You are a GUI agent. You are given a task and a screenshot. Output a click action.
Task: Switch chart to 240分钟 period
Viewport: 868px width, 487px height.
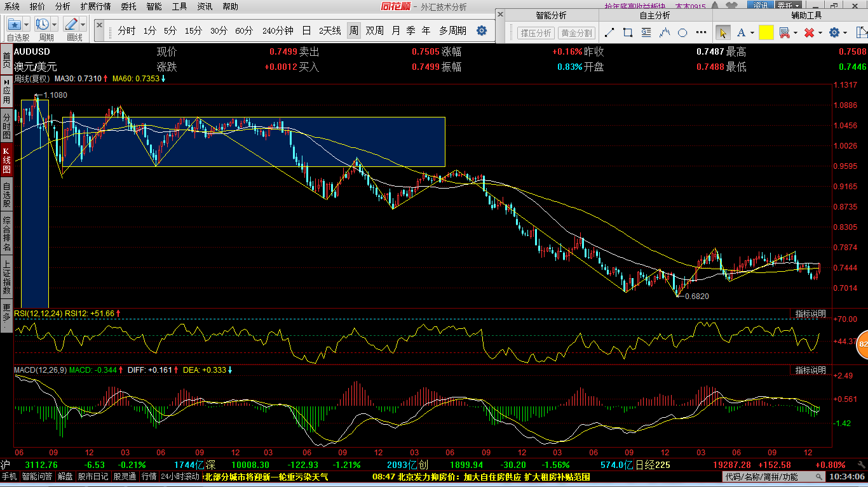[x=278, y=30]
